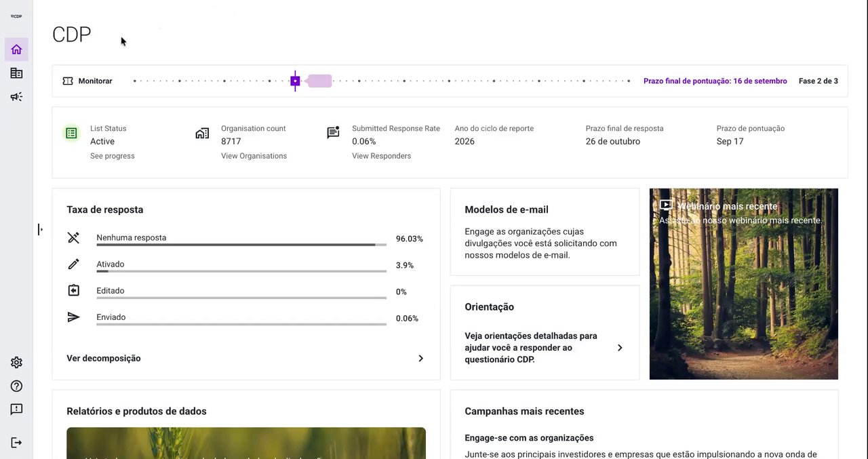Viewport: 868px width, 459px height.
Task: Click the Taxa de resposta heading
Action: pyautogui.click(x=105, y=210)
